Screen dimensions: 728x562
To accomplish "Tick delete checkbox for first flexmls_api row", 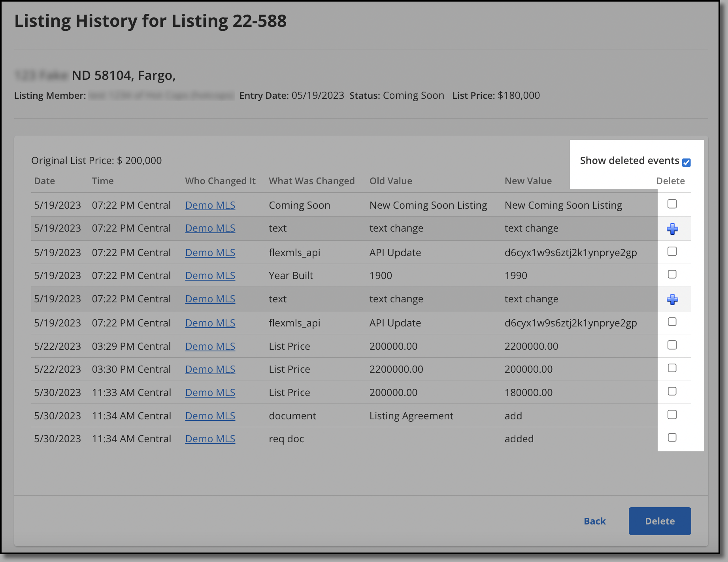I will tap(672, 251).
